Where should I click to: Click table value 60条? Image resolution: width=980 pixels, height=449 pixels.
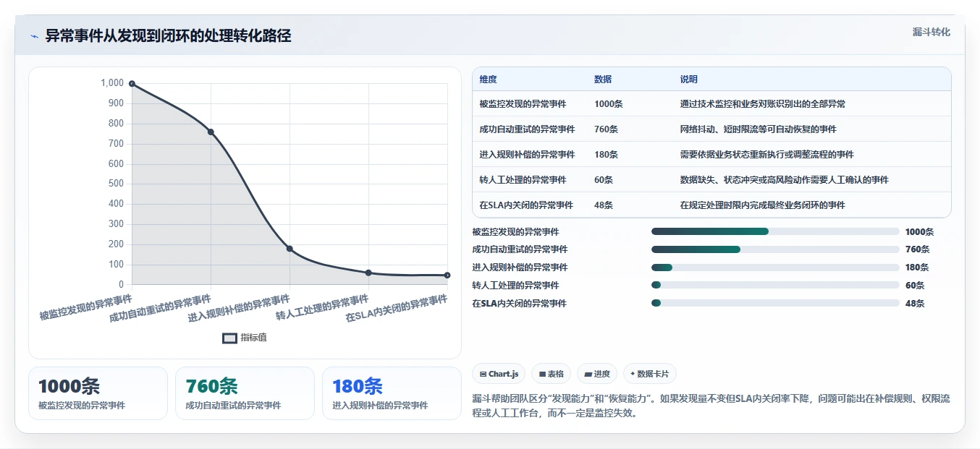(604, 180)
